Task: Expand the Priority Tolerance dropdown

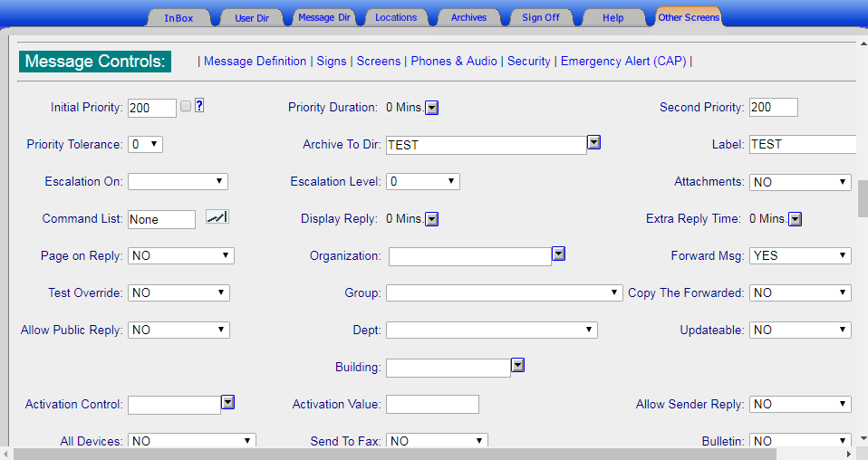Action: point(145,145)
